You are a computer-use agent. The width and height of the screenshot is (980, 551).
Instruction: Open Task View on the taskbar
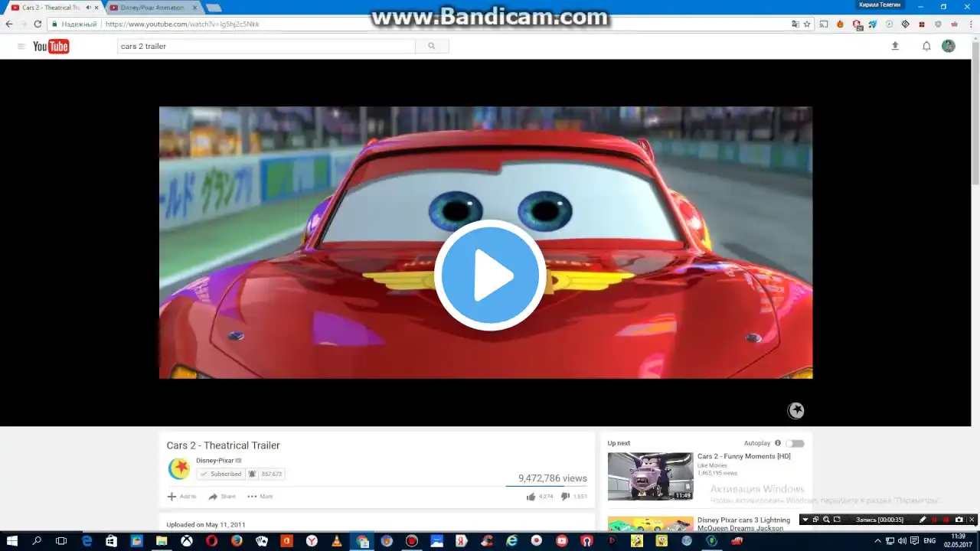click(x=61, y=541)
